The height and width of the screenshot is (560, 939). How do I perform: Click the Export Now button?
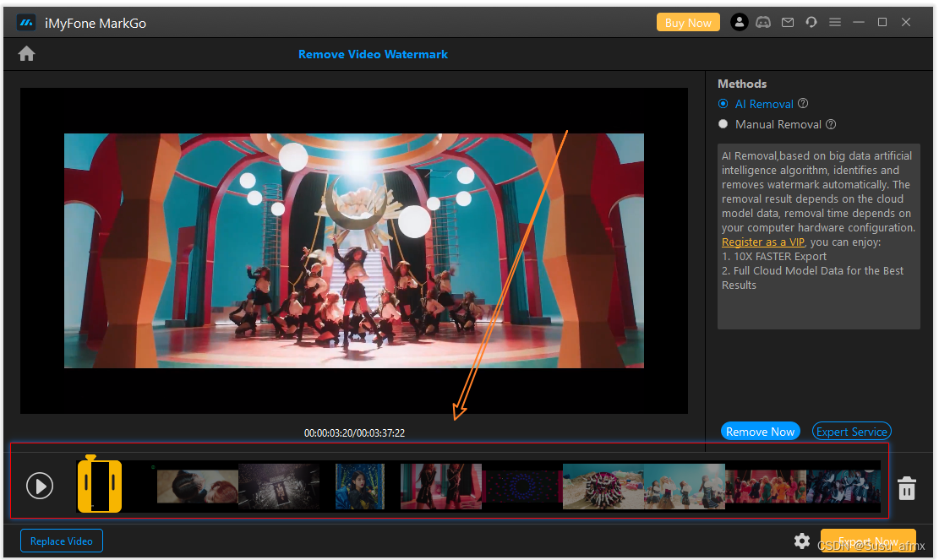[868, 541]
